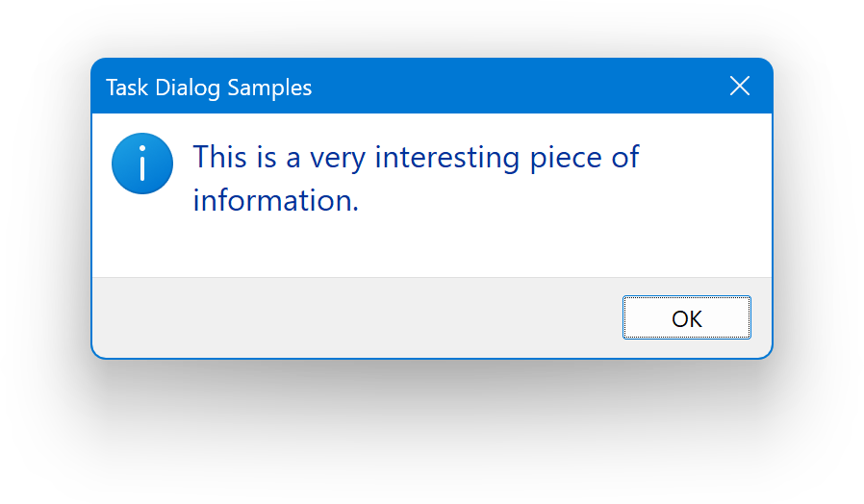Click the black background below the dialog
The image size is (864, 504).
coord(433,433)
